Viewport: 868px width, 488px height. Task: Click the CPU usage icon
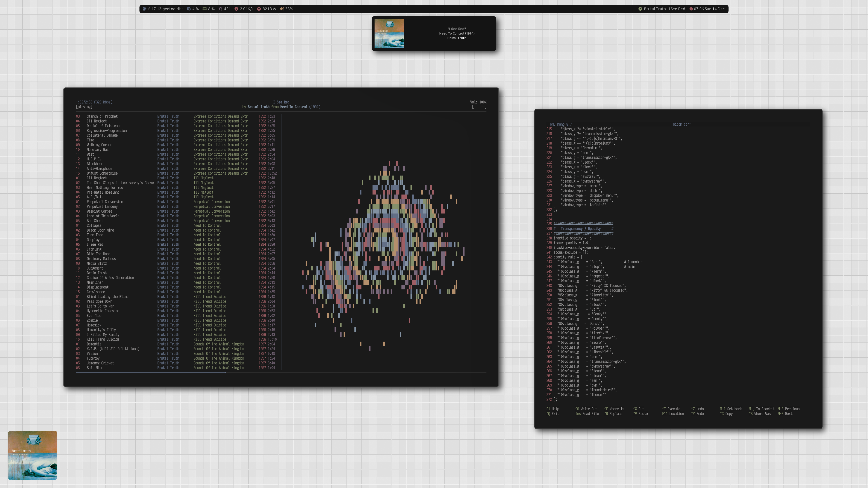coord(189,9)
